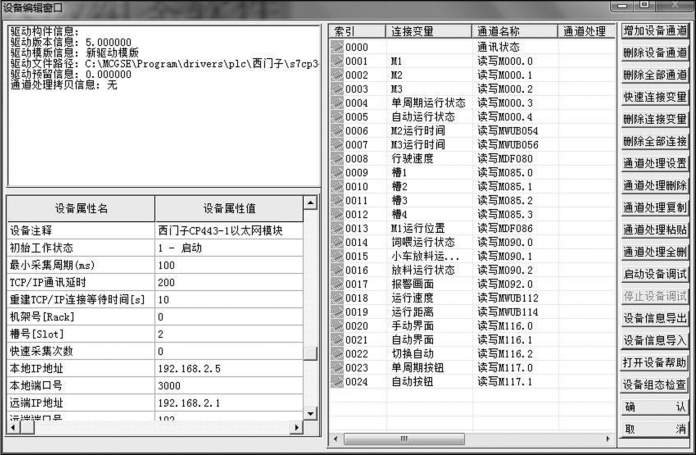Run the 设备组态检查 check
Viewport: 696px width, 455px height.
pyautogui.click(x=655, y=385)
